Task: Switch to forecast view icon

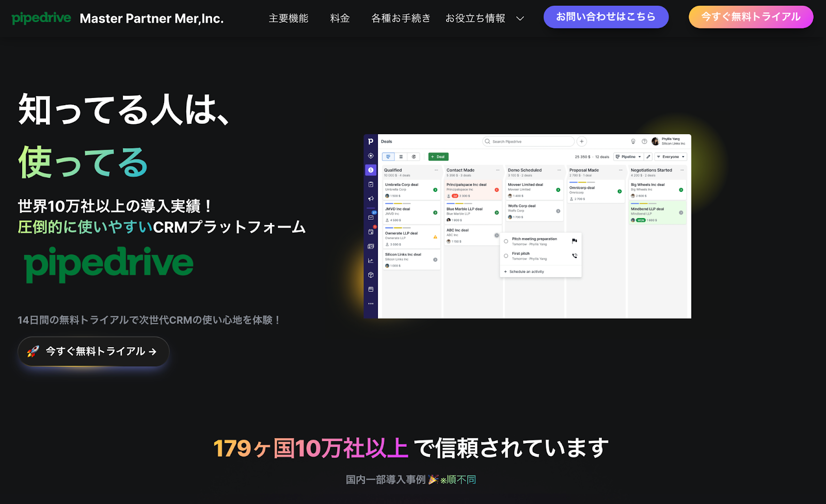Action: 414,157
